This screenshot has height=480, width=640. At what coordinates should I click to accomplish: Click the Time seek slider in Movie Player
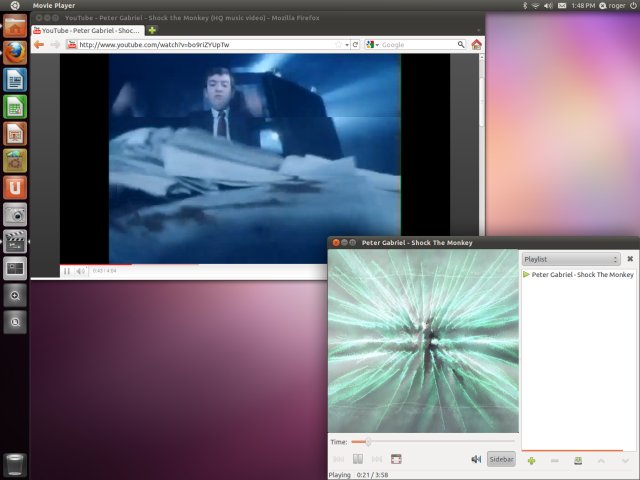point(433,442)
